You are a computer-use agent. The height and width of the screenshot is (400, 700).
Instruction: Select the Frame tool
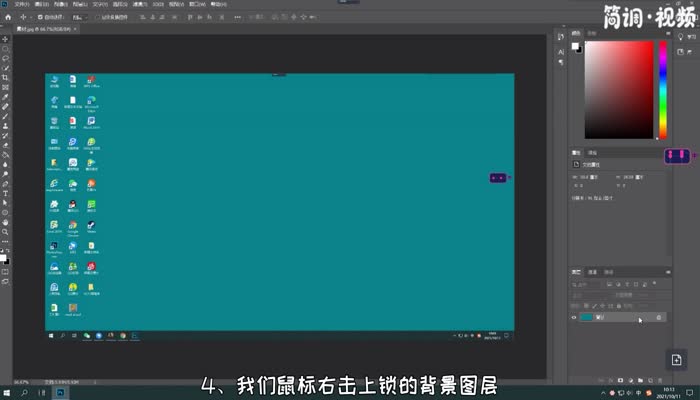tap(5, 87)
